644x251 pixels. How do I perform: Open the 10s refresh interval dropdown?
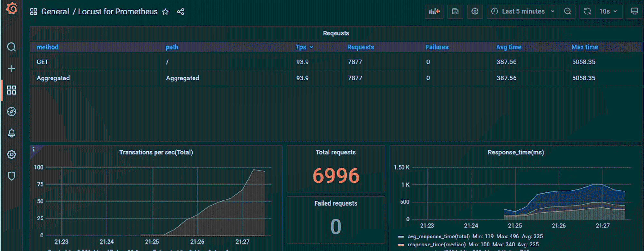coord(609,12)
